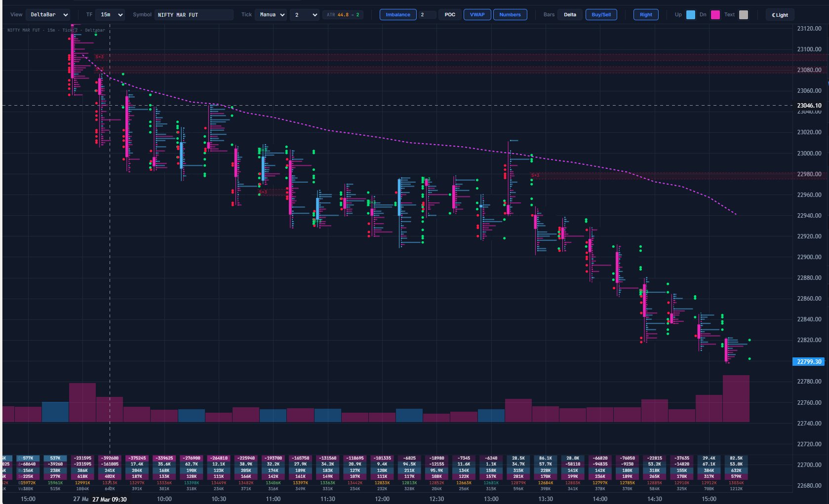Viewport: 829px width, 504px height.
Task: Click the Right alignment button
Action: 646,15
